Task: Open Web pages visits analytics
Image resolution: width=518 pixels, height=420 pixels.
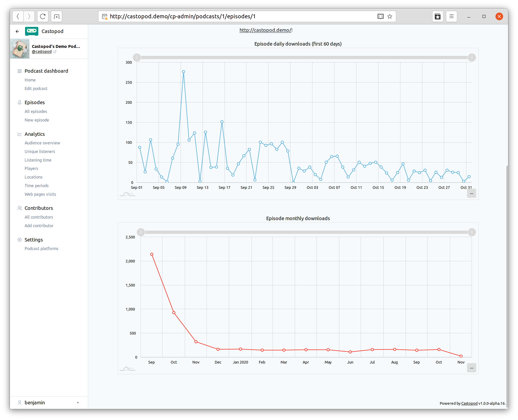Action: (x=40, y=194)
